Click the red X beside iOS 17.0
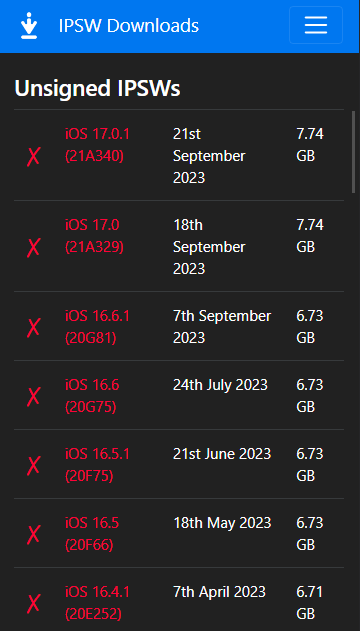360x631 pixels. pyautogui.click(x=33, y=247)
